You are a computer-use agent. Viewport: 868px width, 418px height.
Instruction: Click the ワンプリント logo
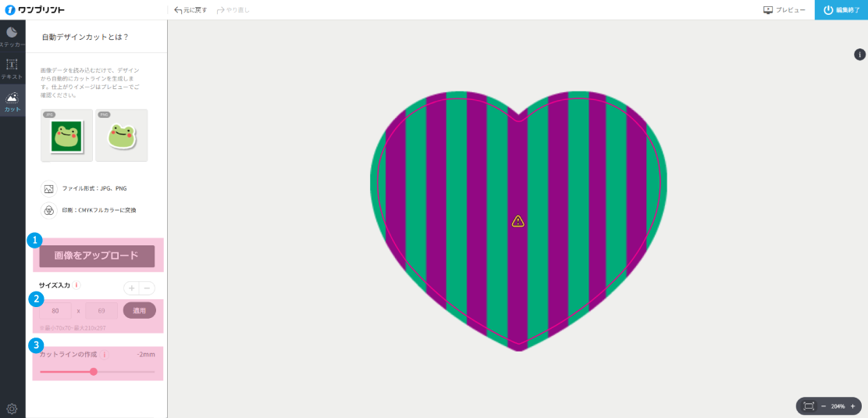tap(35, 10)
